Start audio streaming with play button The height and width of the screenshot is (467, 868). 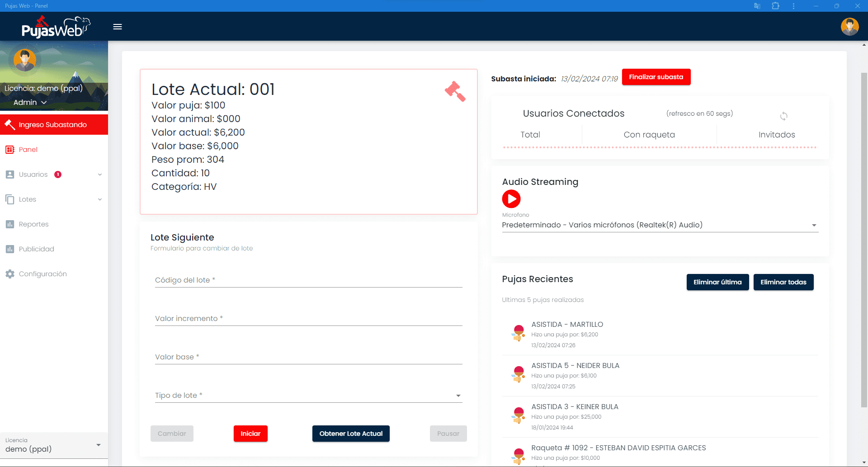point(511,199)
